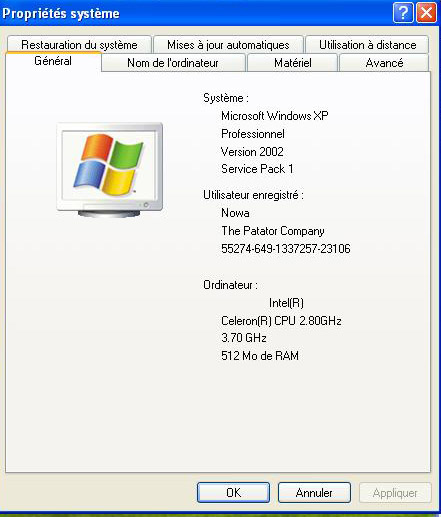Viewport: 441px width, 517px height.
Task: Click the product ID 55274-649-1337257-23106
Action: [286, 249]
